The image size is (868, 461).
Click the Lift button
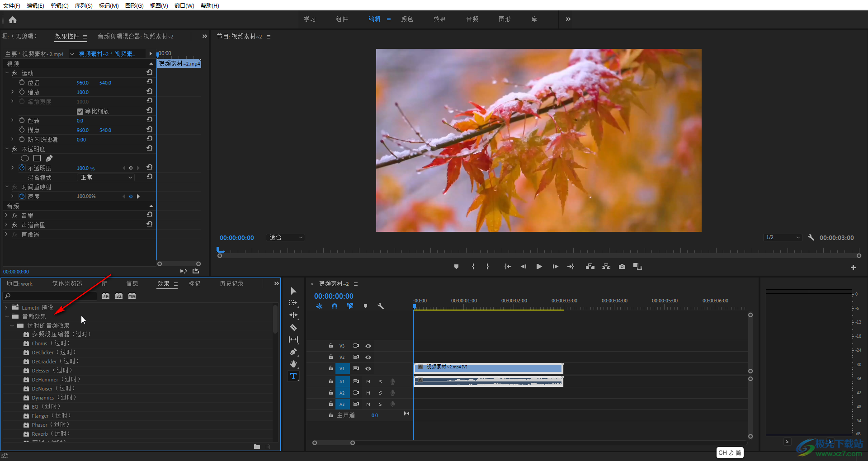590,267
